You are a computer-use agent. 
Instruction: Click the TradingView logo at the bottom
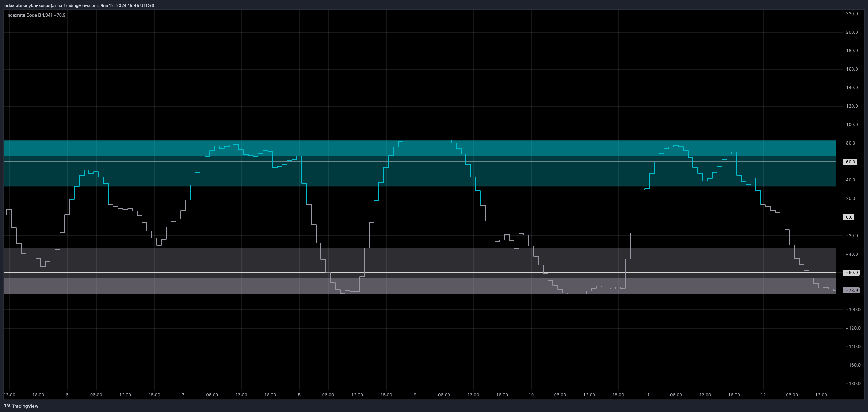21,406
